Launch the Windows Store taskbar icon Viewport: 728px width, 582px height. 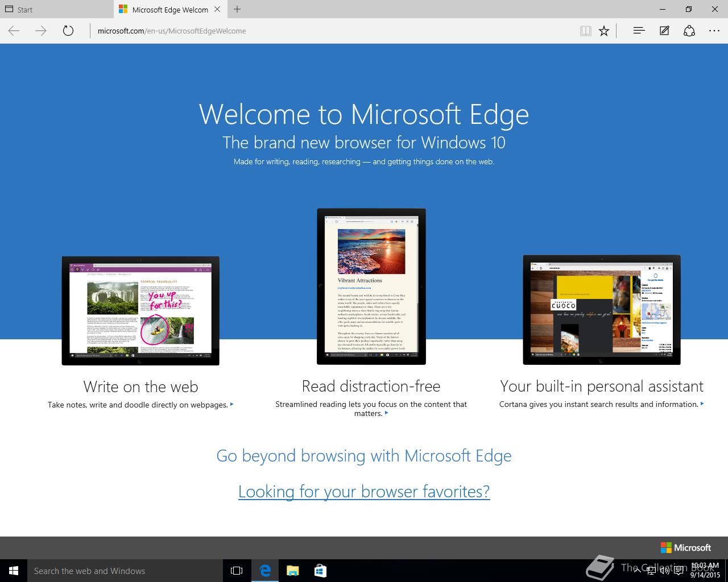tap(320, 571)
